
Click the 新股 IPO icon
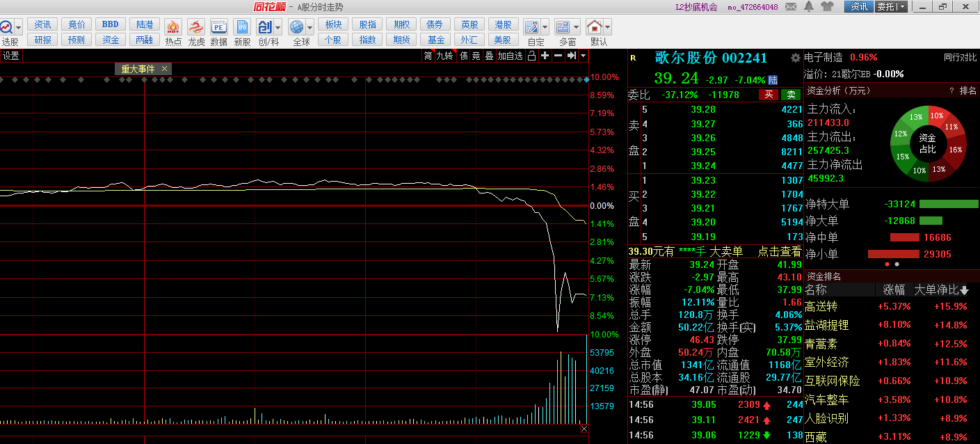click(241, 27)
